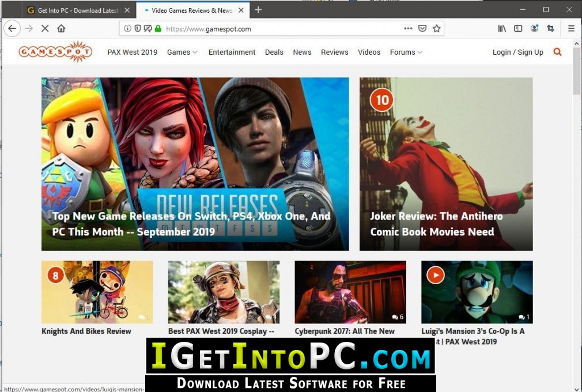
Task: Open page actions three-dot menu
Action: tap(408, 29)
